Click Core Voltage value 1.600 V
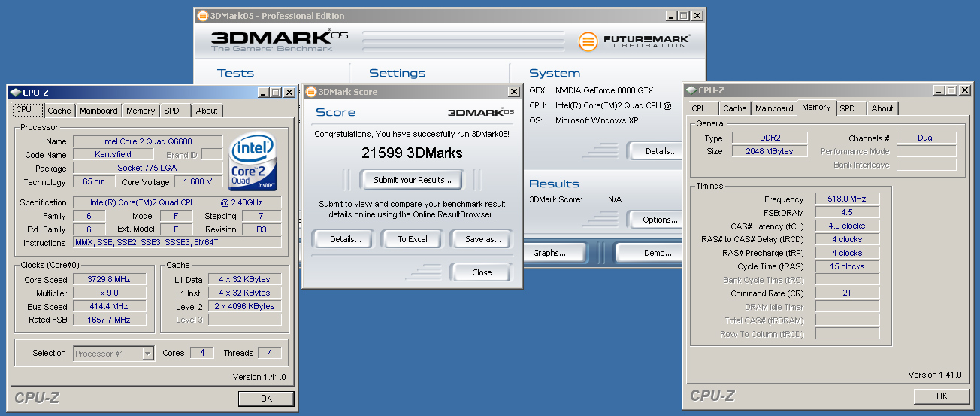This screenshot has height=416, width=980. [198, 182]
